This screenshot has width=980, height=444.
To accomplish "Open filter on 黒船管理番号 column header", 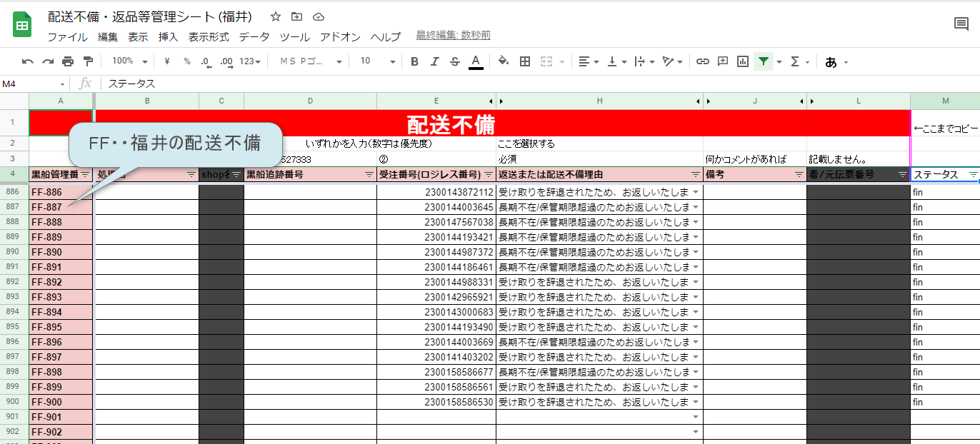I will 85,175.
